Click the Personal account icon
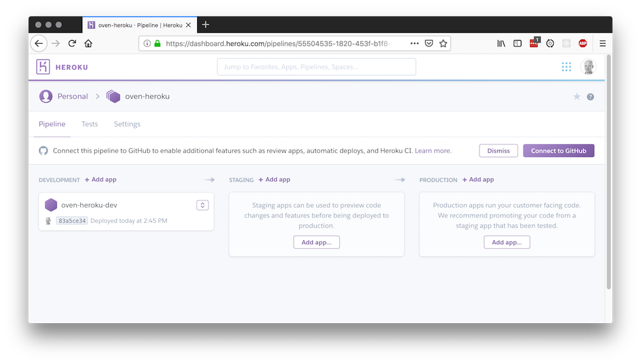Screen dimensions: 641x364 (46, 96)
